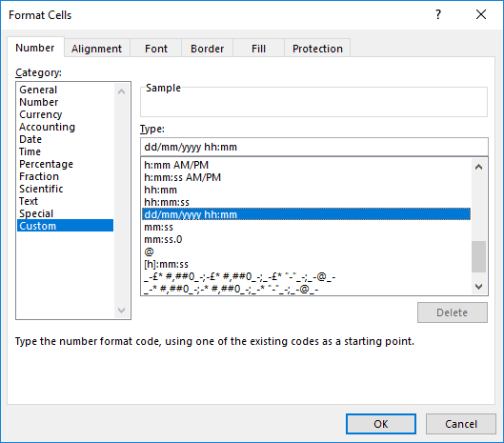
Task: Choose the Currency category
Action: [x=41, y=114]
